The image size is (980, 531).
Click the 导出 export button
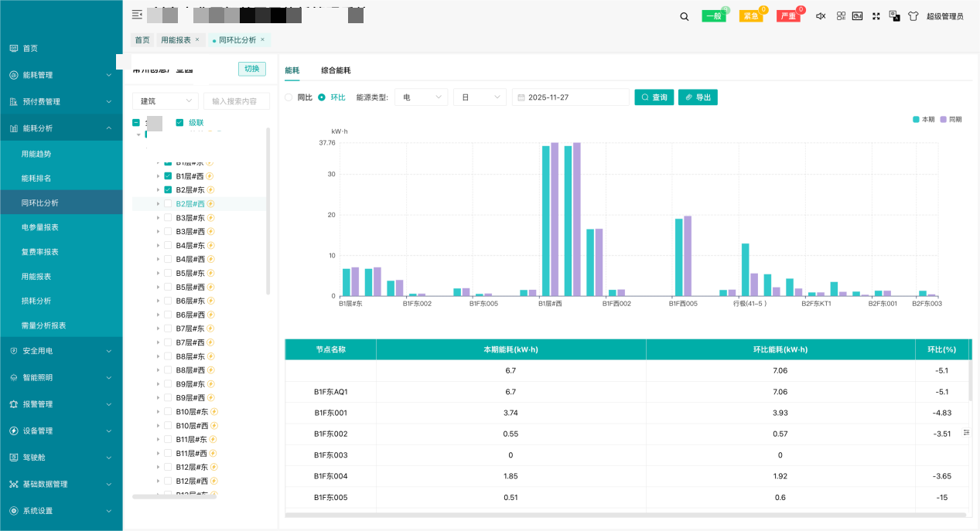tap(697, 97)
